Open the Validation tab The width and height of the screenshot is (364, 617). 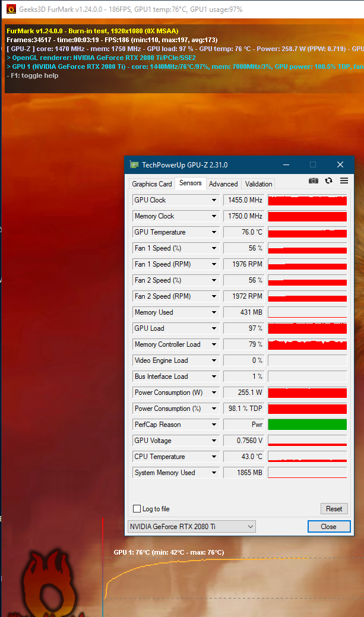(x=258, y=183)
